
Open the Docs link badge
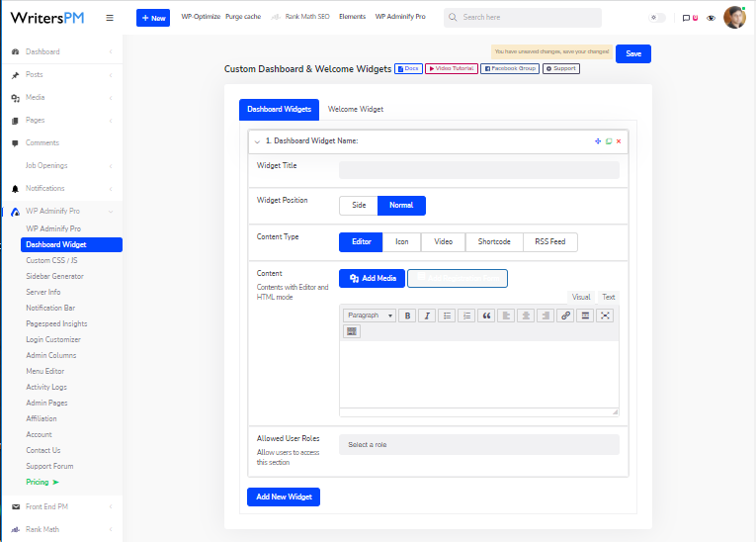tap(408, 69)
